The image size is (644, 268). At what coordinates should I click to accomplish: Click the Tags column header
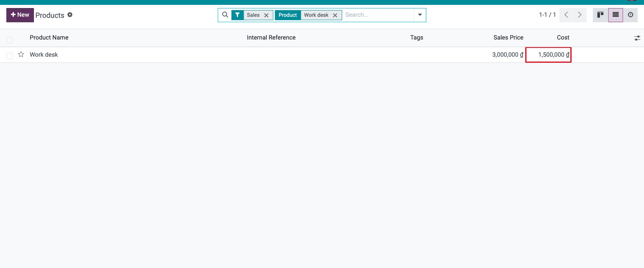pyautogui.click(x=417, y=37)
